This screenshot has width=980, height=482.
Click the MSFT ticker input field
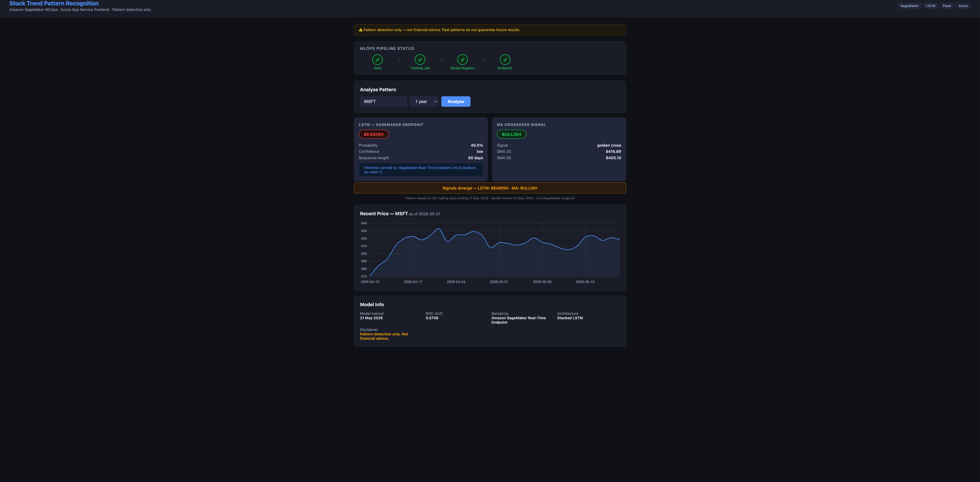(383, 102)
